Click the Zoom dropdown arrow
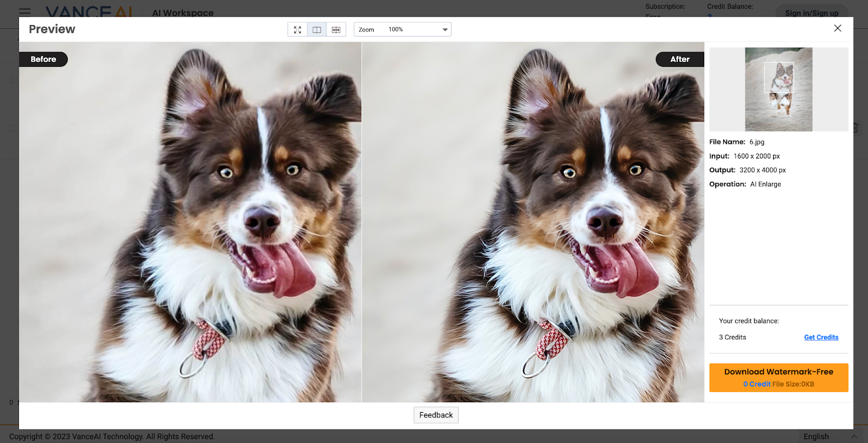The width and height of the screenshot is (868, 443). pos(445,30)
